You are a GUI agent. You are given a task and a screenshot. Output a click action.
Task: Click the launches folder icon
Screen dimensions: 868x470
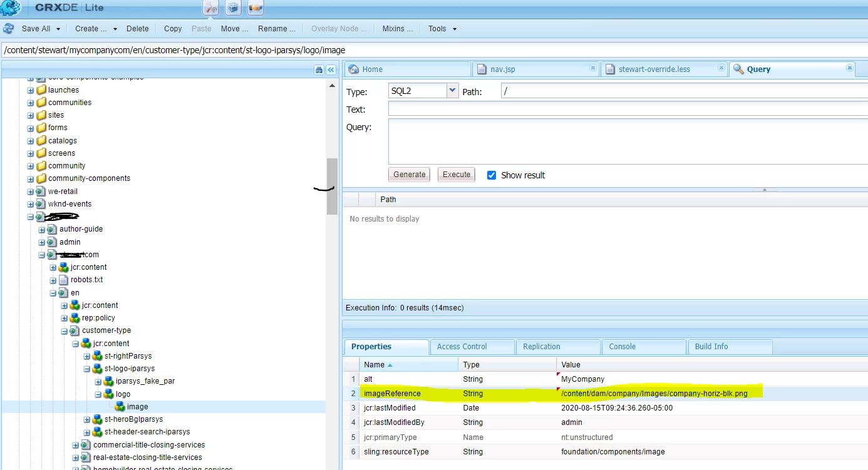click(41, 90)
